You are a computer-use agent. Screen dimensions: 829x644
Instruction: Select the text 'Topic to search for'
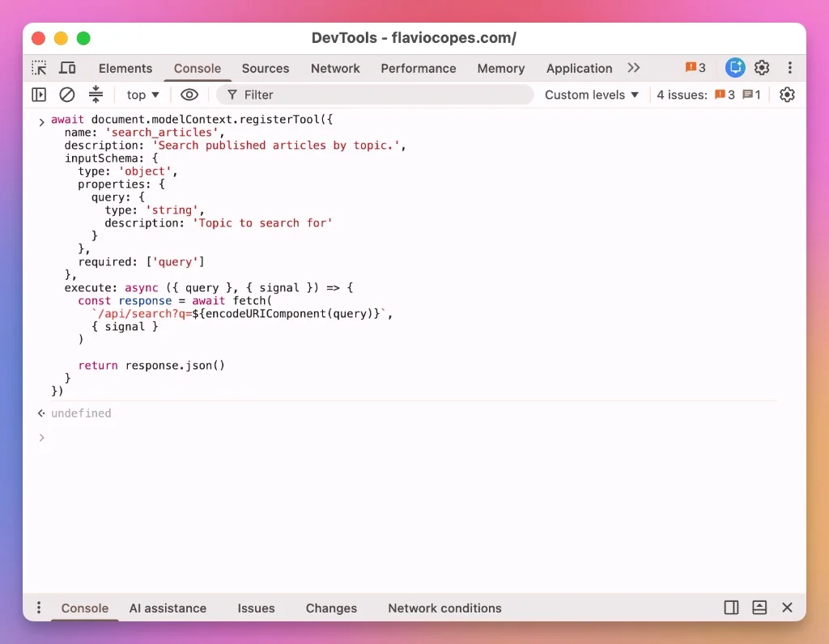tap(262, 223)
